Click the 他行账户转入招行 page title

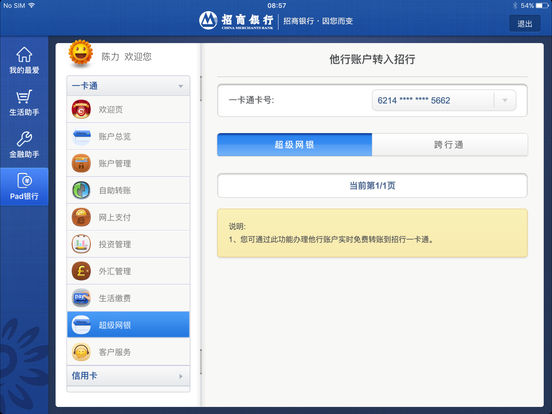coord(372,59)
